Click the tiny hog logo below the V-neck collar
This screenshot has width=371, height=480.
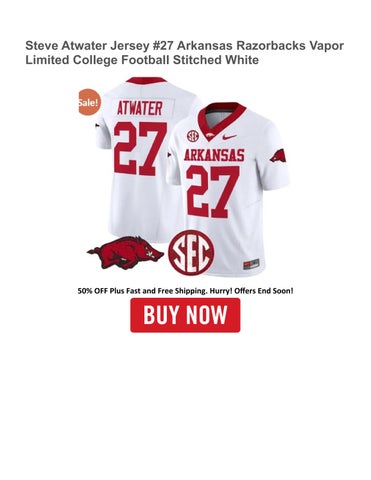point(211,135)
